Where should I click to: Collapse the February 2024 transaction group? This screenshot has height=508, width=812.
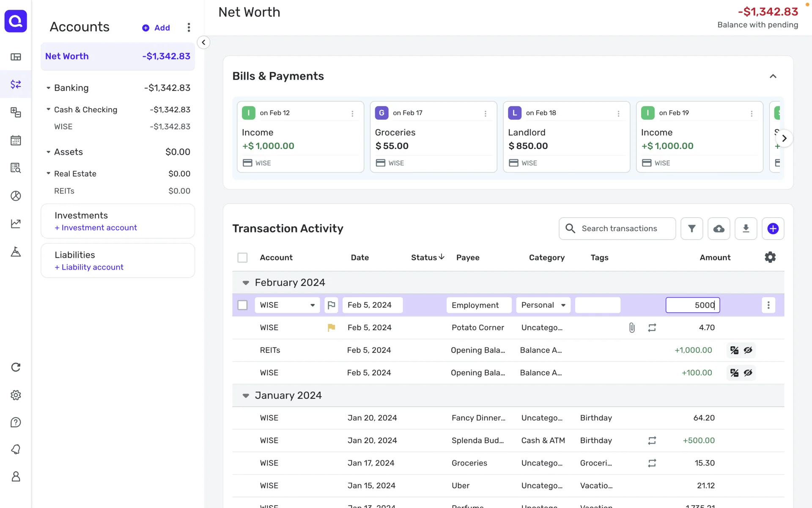[x=246, y=283]
